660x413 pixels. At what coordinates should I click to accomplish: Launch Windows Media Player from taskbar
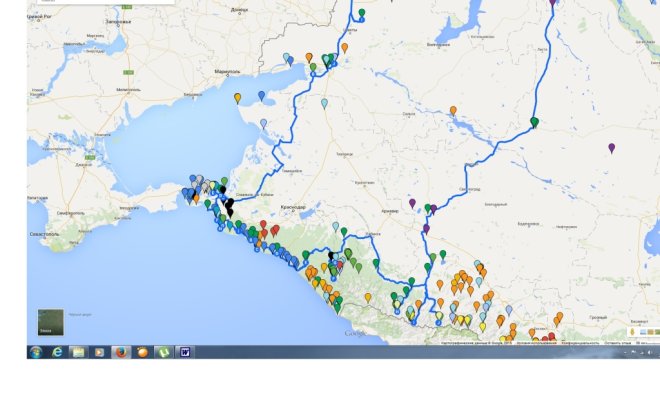point(99,352)
